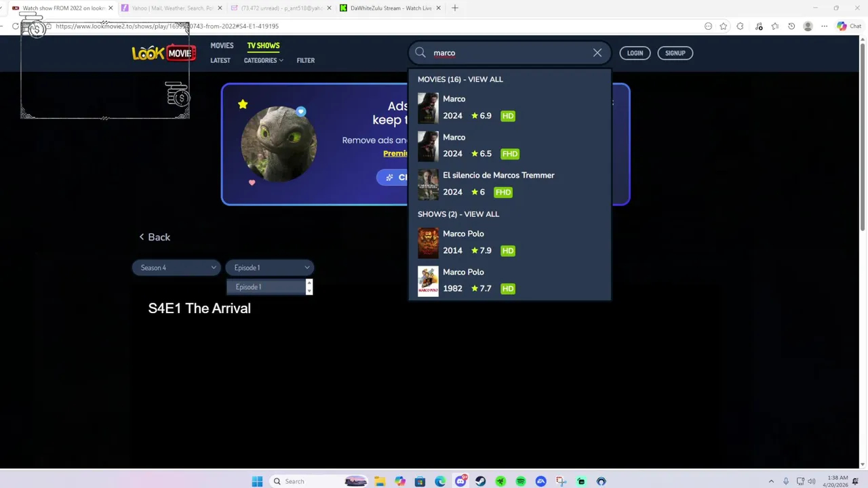Open the browser's three-dot settings menu
Image resolution: width=868 pixels, height=488 pixels.
pos(825,26)
